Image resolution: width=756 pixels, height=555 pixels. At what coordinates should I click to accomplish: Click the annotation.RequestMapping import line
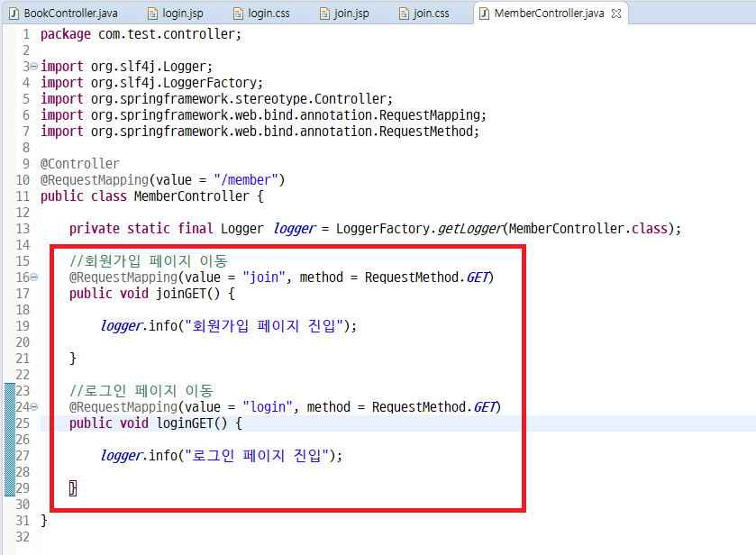[264, 115]
